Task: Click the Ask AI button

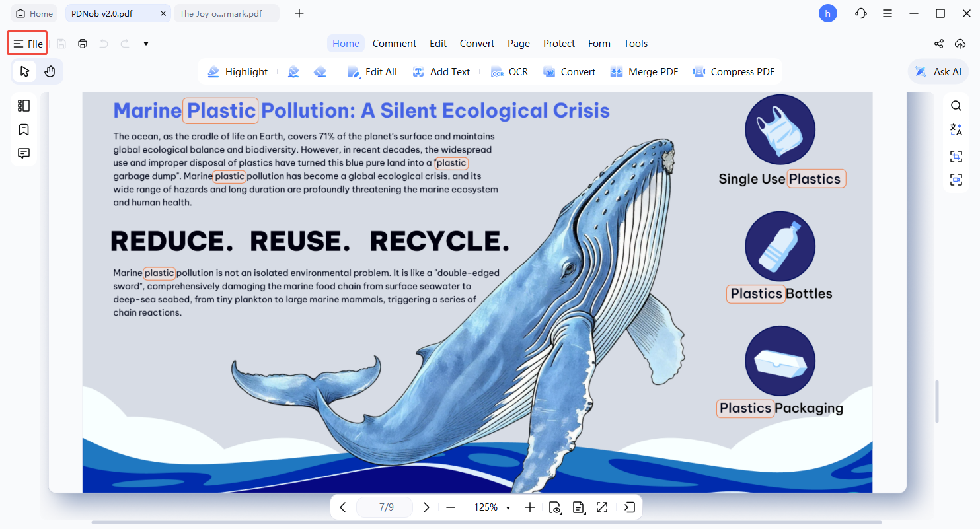Action: 938,72
